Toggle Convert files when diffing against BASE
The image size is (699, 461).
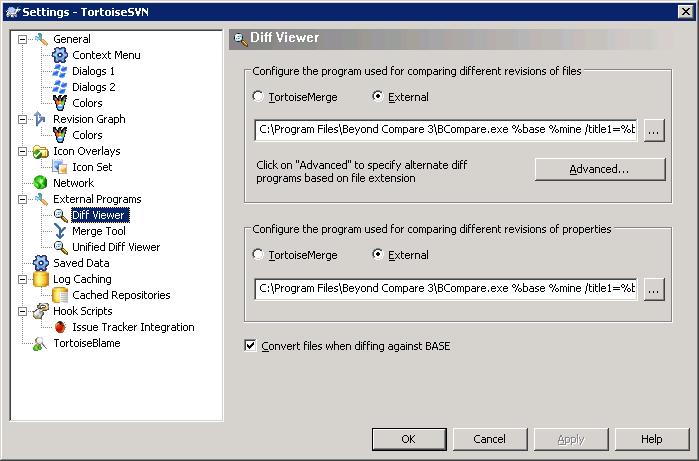pos(251,346)
